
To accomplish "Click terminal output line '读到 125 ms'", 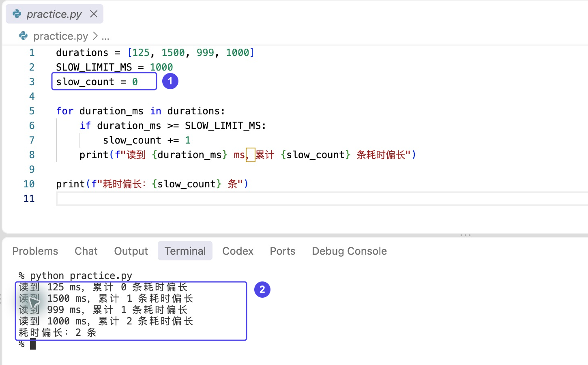I will (x=103, y=287).
